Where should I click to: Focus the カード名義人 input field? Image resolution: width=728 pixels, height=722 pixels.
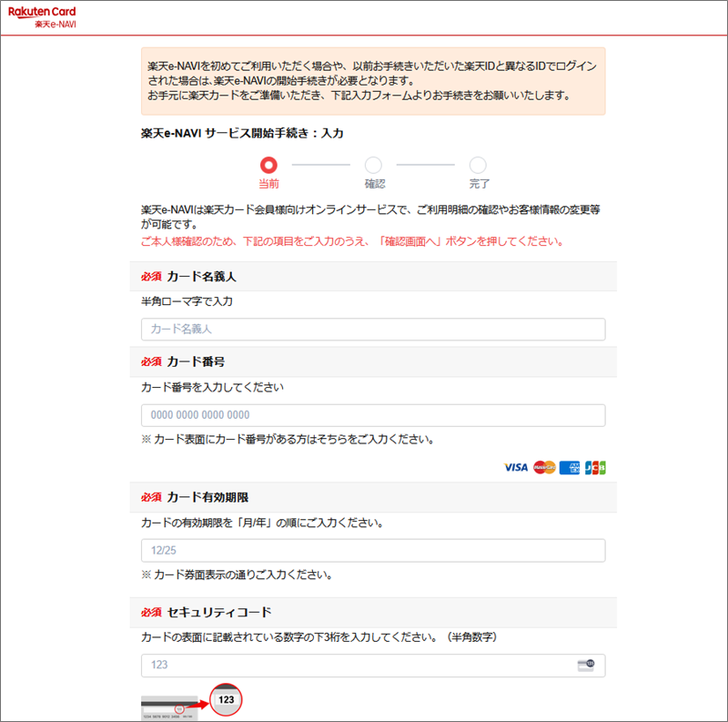point(373,329)
